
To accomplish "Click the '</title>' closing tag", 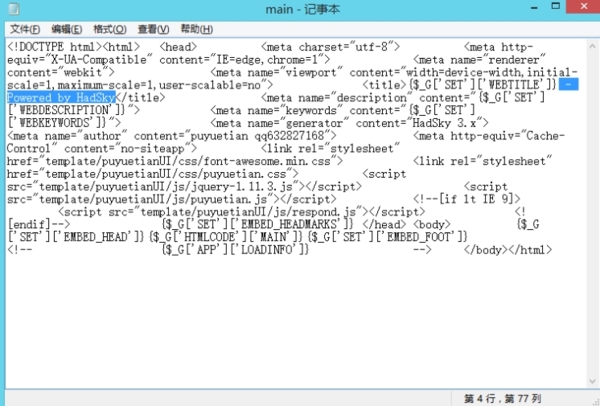I will tap(140, 98).
